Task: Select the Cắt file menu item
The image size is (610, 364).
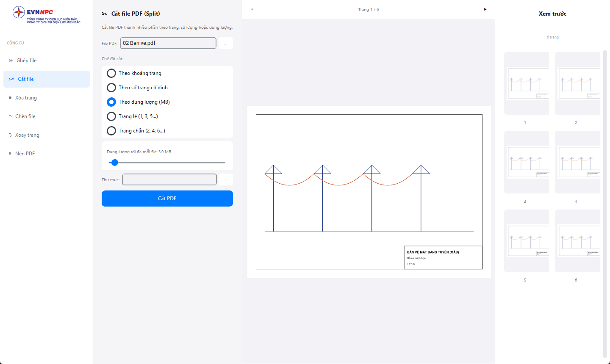Action: pos(47,79)
